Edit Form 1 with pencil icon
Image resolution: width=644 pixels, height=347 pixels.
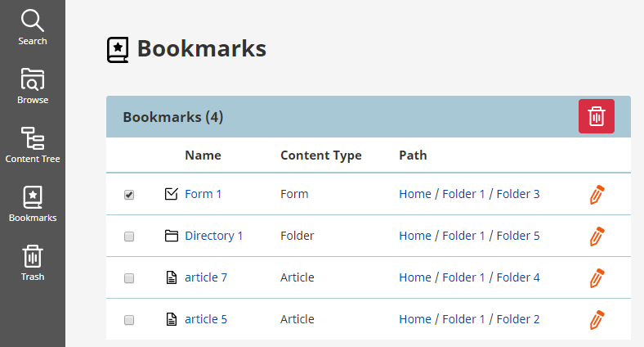(x=597, y=195)
